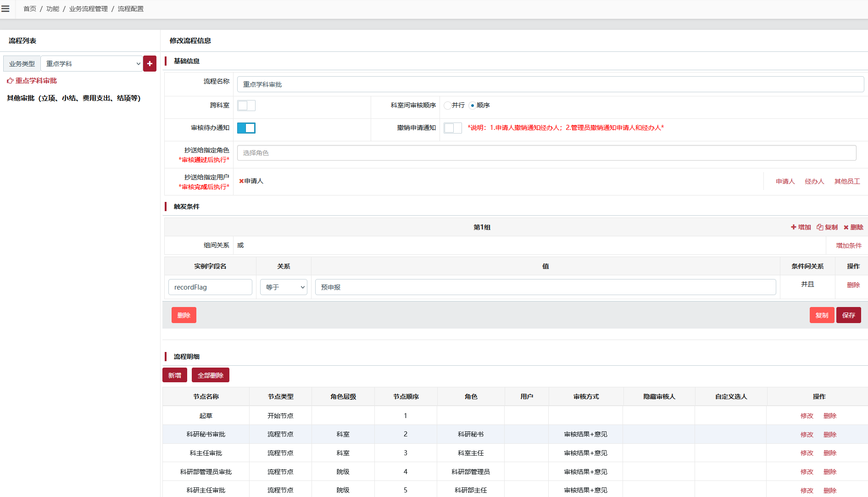Image resolution: width=868 pixels, height=497 pixels.
Task: Click the red plus button to add a flow
Action: click(x=150, y=64)
